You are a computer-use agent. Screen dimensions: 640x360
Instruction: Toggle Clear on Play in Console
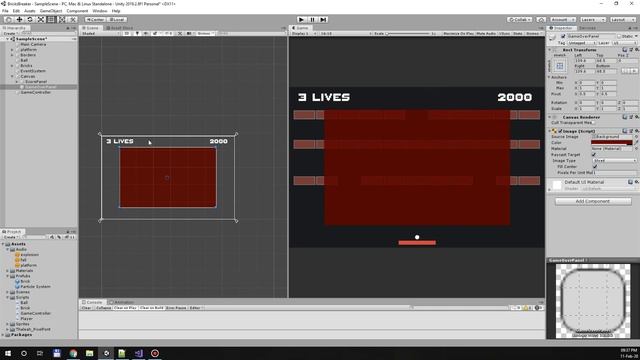(x=125, y=308)
